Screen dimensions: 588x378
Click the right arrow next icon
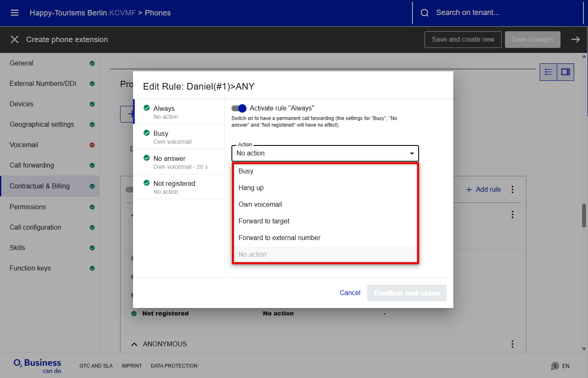pos(575,40)
